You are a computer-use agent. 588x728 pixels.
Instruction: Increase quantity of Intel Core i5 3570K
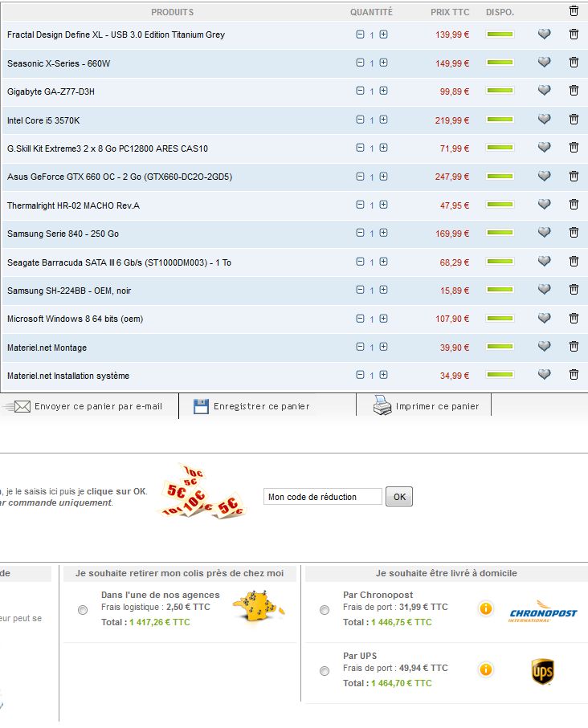point(383,120)
